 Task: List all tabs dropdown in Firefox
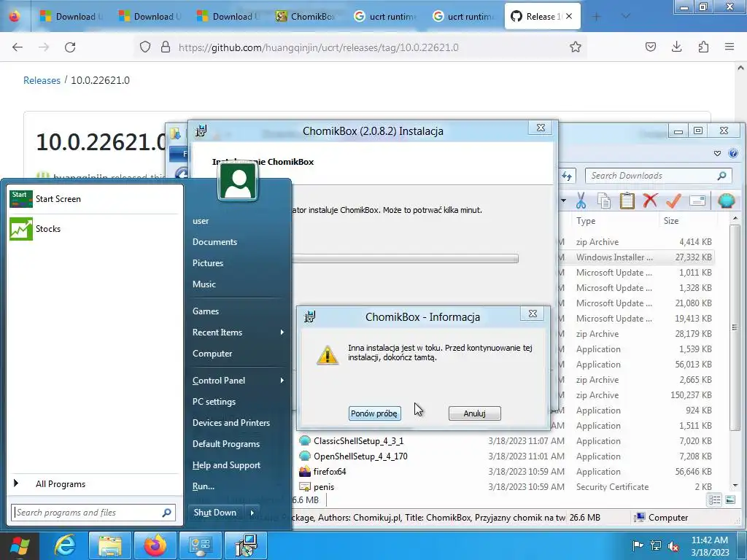click(626, 17)
